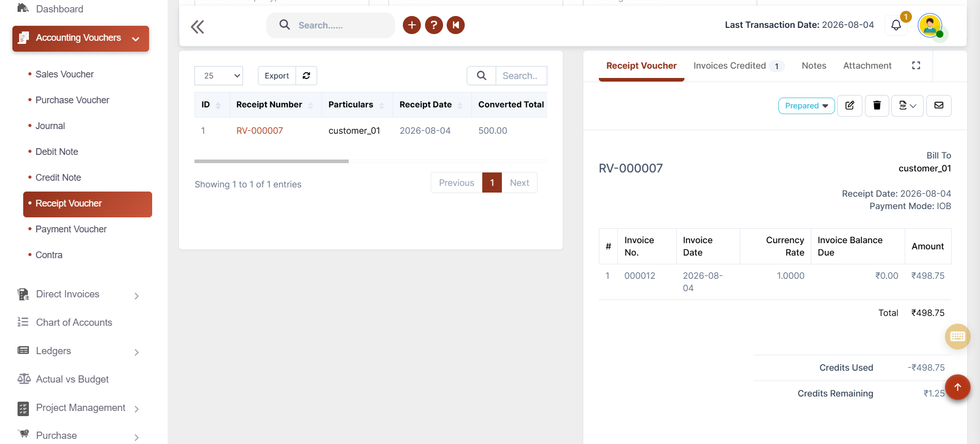This screenshot has width=980, height=444.
Task: Click invoice number 000012
Action: tap(640, 276)
